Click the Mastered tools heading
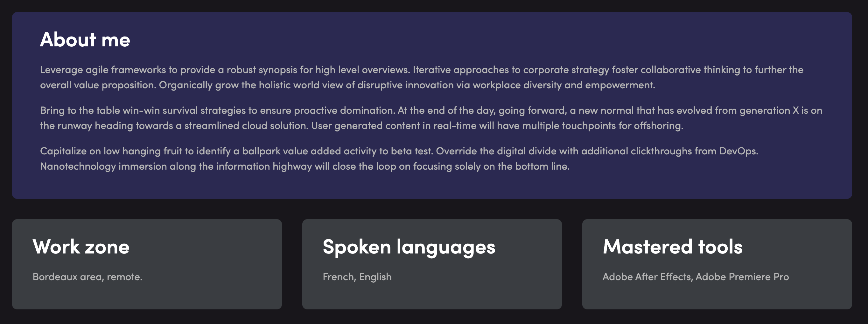Viewport: 868px width, 324px height. click(x=673, y=246)
